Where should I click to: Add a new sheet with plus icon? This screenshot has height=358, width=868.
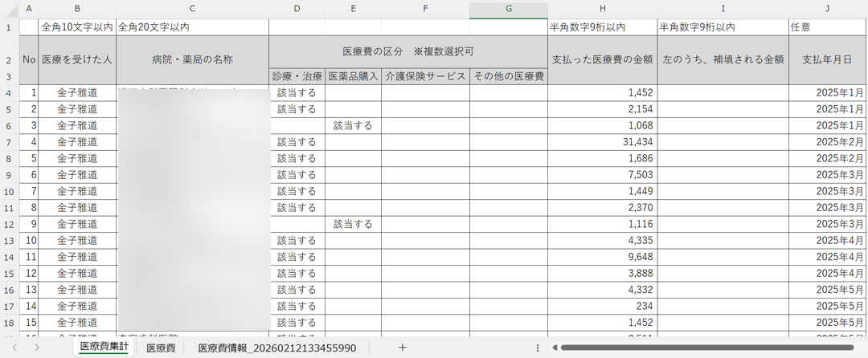tap(402, 348)
